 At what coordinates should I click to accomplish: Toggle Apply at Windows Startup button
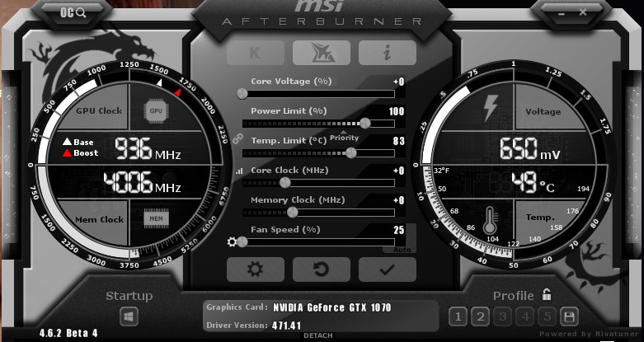pyautogui.click(x=129, y=316)
